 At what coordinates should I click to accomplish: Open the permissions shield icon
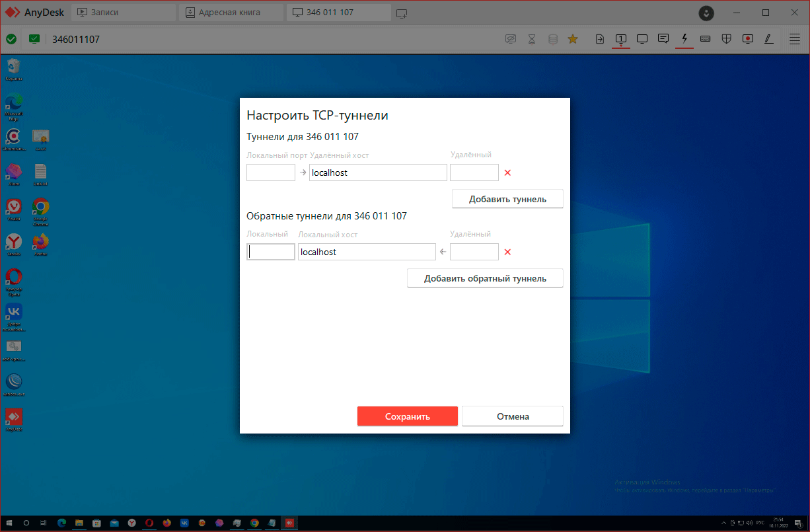726,39
